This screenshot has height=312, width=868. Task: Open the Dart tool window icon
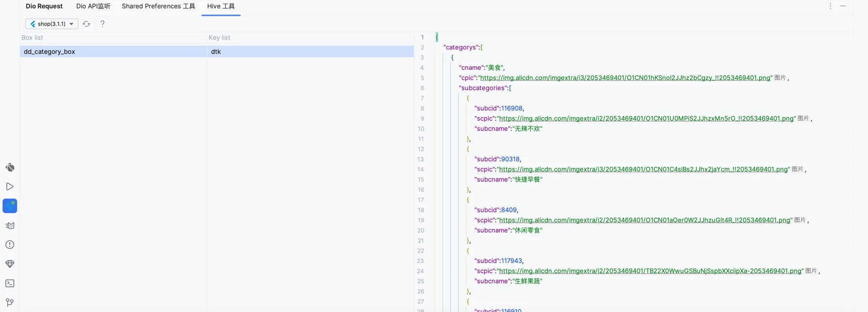click(10, 168)
